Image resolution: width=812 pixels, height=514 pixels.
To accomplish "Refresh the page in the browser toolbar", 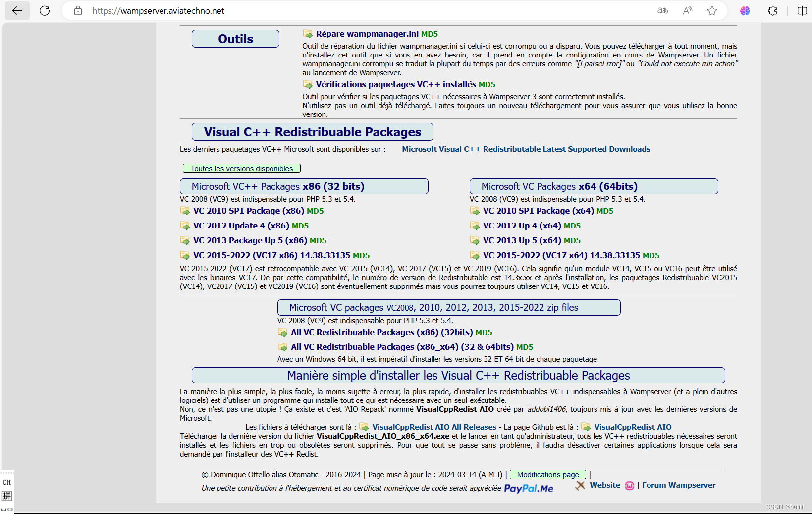I will pos(44,10).
